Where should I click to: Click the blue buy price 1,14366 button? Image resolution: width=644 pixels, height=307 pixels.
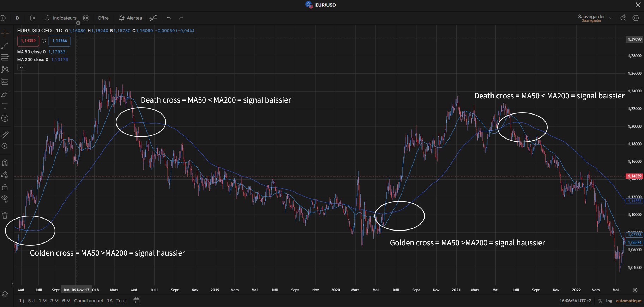[x=59, y=41]
